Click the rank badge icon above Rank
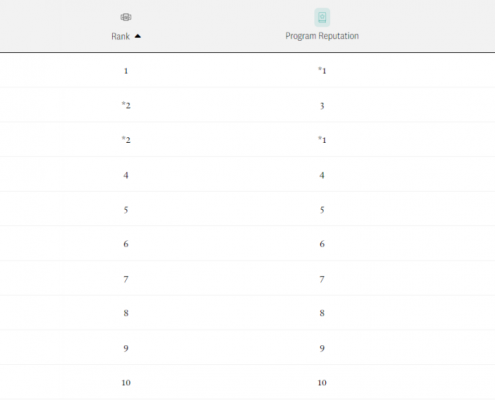495x400 pixels. click(126, 17)
